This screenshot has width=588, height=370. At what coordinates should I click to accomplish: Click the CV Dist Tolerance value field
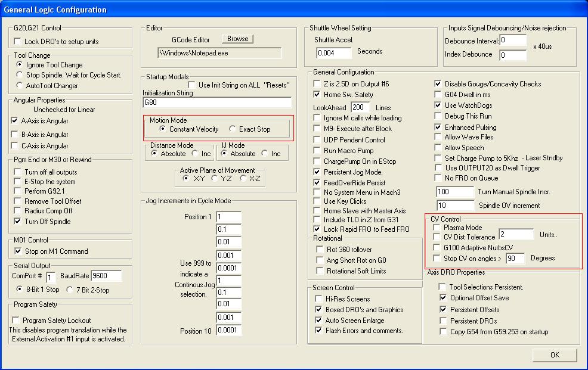[x=516, y=234]
